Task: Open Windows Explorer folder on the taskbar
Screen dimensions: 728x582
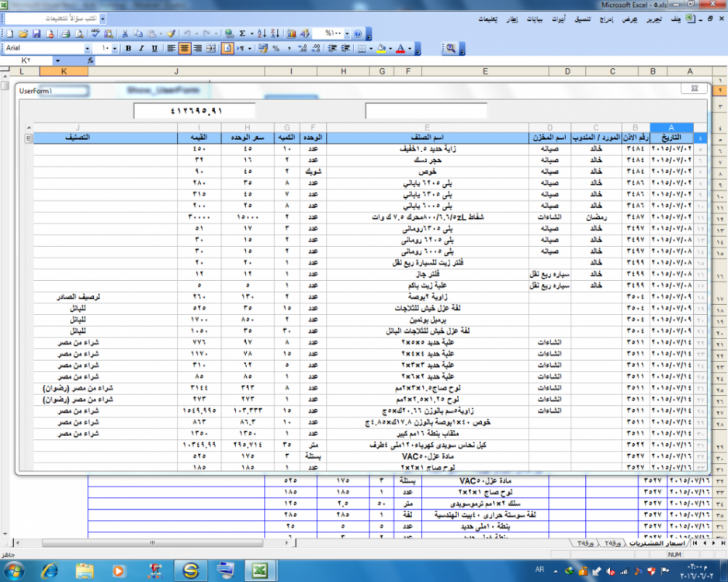Action: click(85, 570)
